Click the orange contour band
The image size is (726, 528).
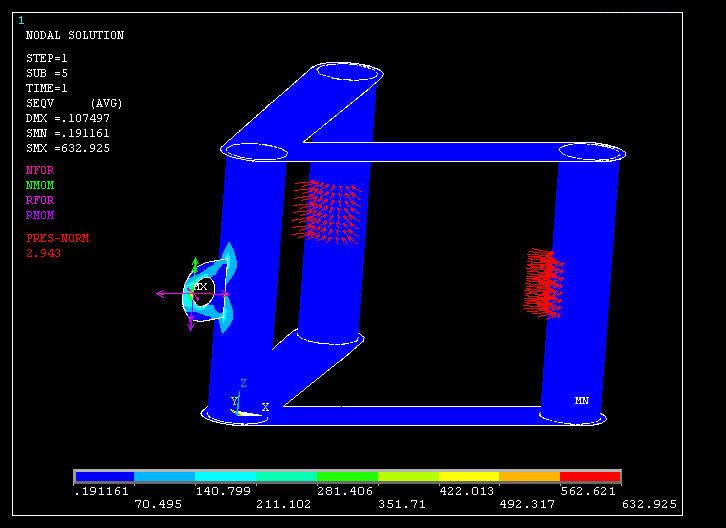(530, 476)
